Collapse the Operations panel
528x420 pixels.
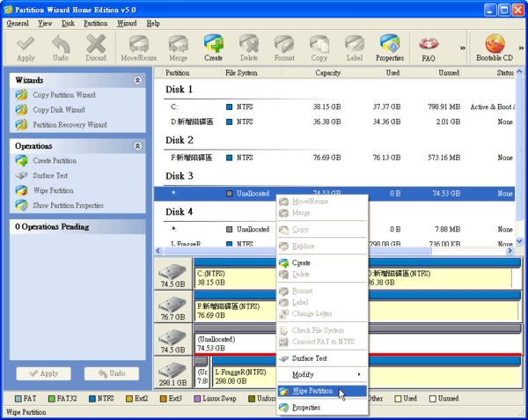click(x=137, y=146)
